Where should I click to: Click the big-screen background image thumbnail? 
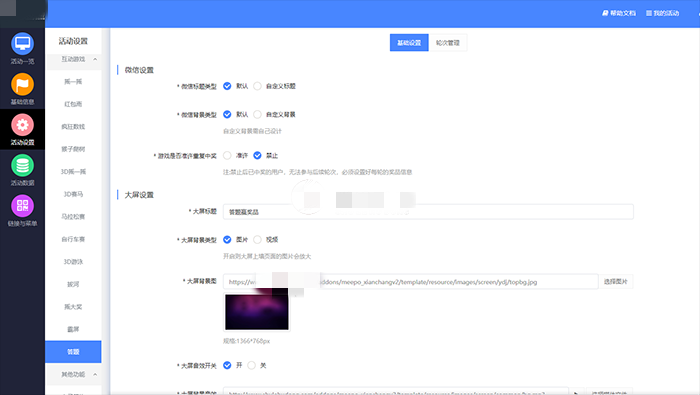pos(257,312)
